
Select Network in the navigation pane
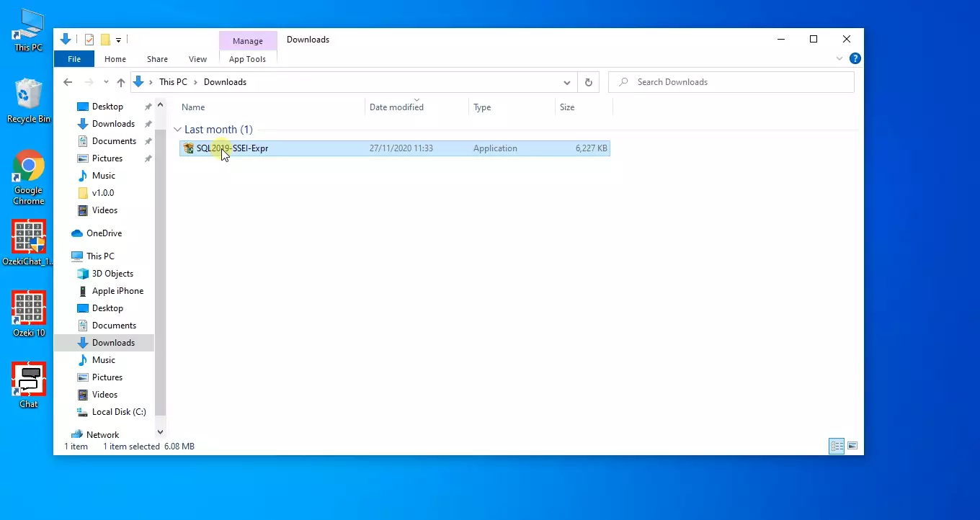(102, 435)
